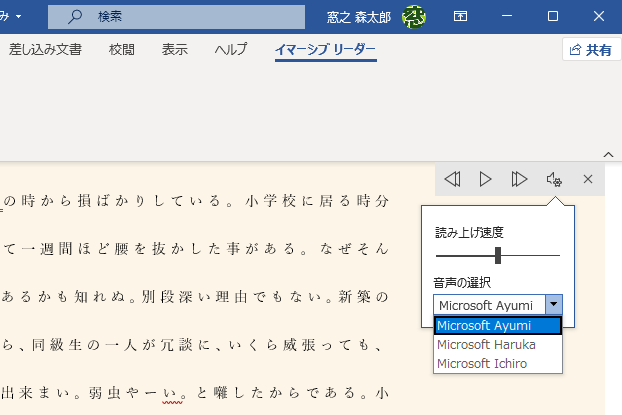Skip to the next paragraph
This screenshot has width=622, height=415.
(519, 179)
